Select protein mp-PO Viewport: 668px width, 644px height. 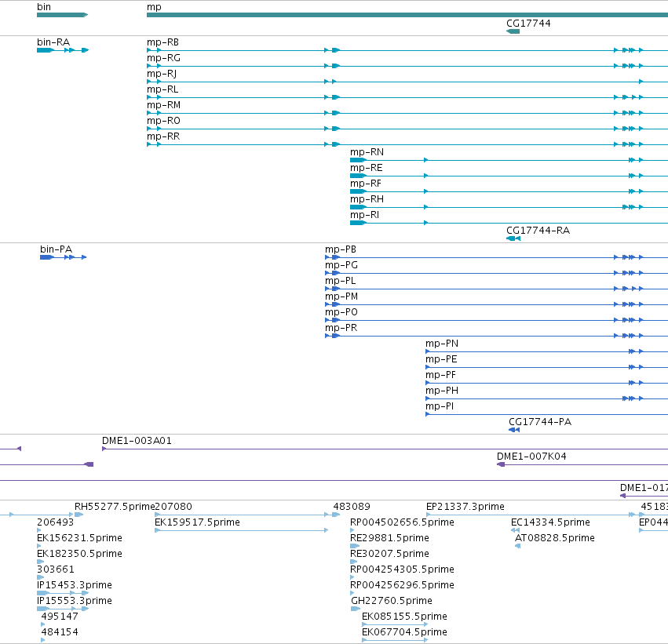point(341,312)
